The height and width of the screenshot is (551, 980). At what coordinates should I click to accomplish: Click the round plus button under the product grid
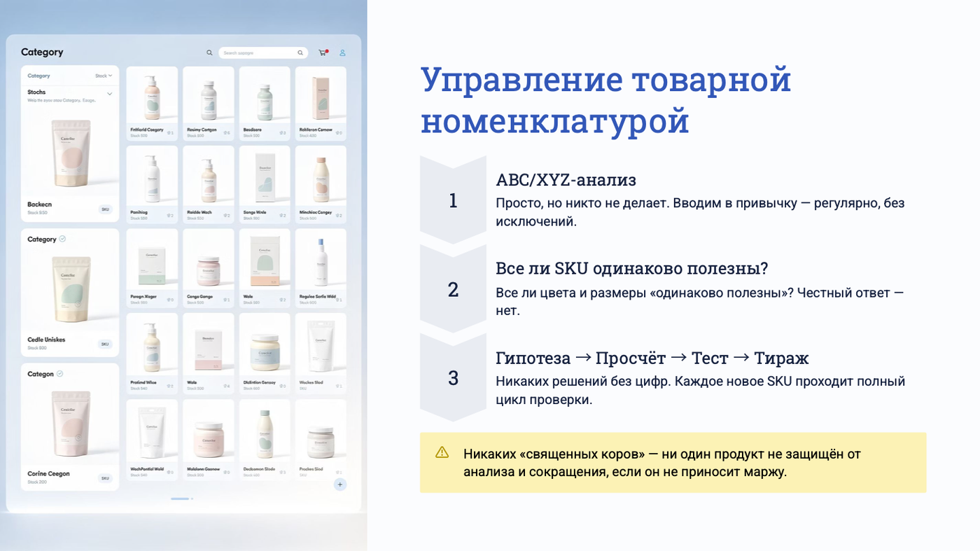(340, 484)
